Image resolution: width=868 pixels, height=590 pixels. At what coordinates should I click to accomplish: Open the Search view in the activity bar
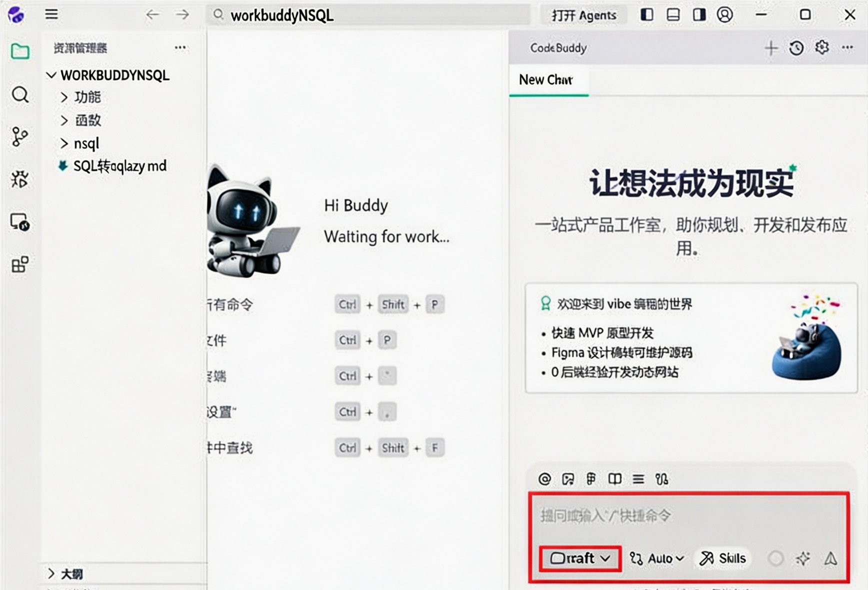pyautogui.click(x=20, y=94)
